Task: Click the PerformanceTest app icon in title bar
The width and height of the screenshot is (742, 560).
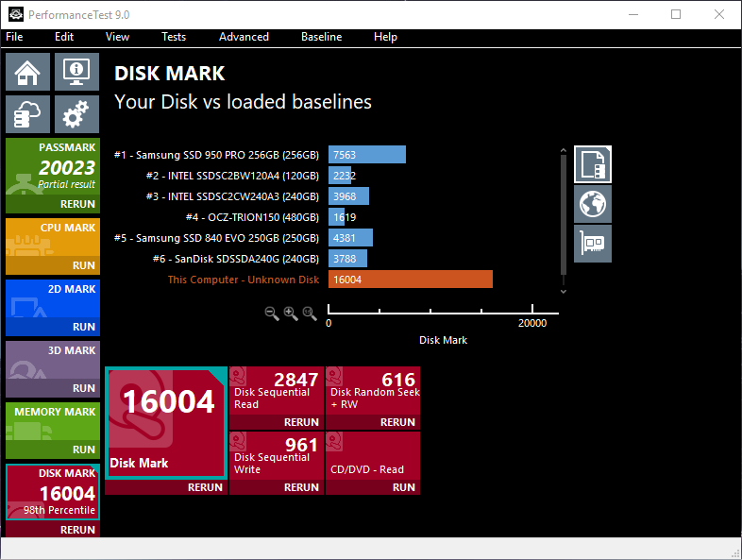Action: [16, 15]
